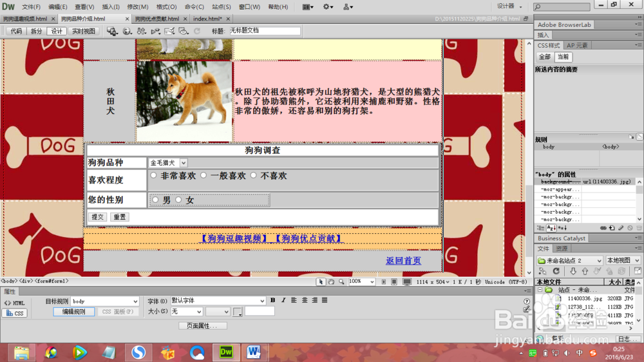Follow the 返回首页 link
The image size is (644, 362).
pos(403,260)
